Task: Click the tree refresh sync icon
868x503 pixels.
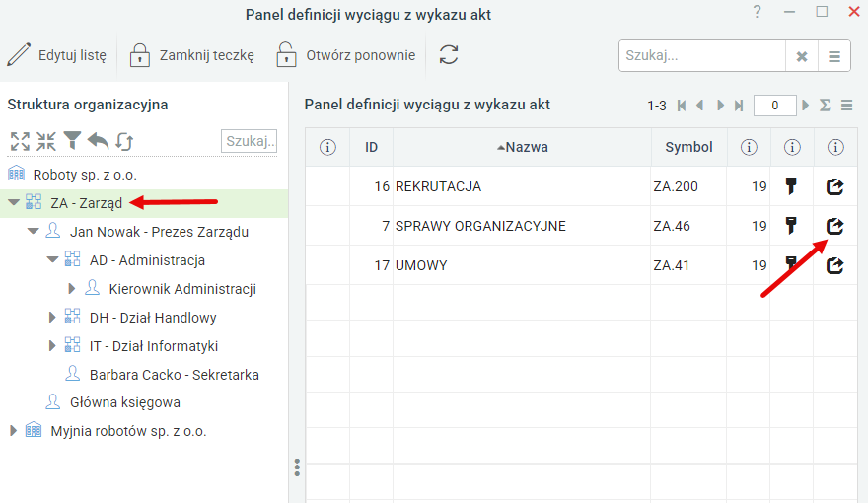Action: (124, 142)
